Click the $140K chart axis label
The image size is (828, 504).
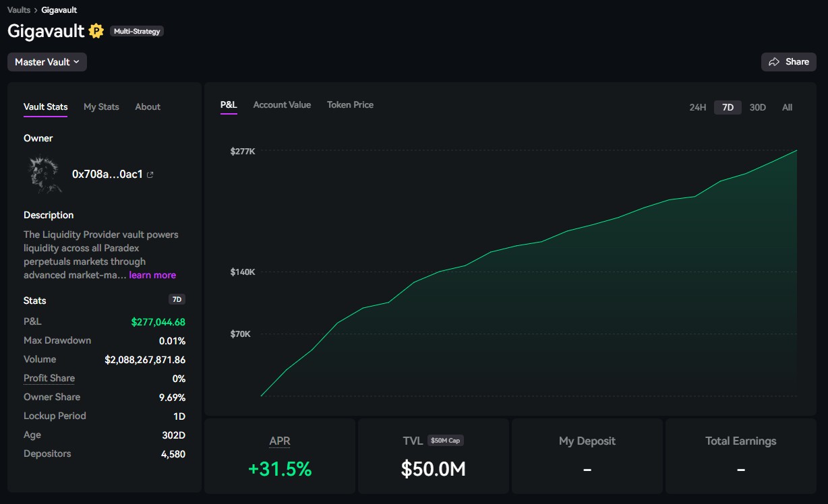click(243, 272)
